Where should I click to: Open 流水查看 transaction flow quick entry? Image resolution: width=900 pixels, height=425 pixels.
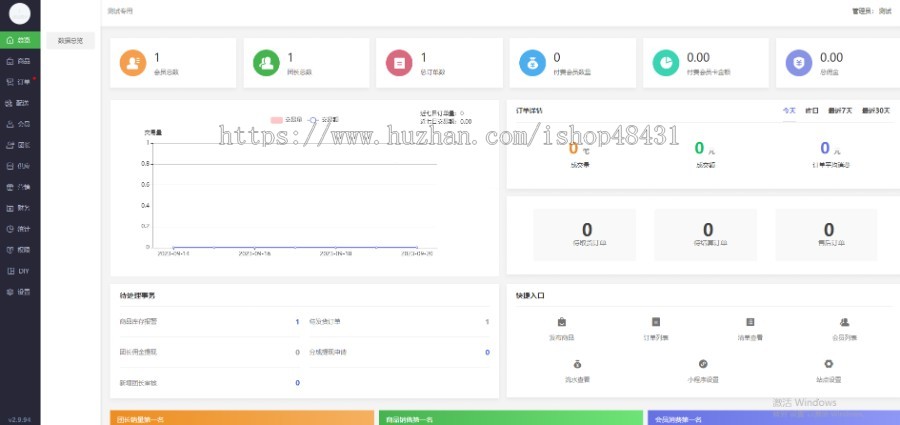(577, 371)
